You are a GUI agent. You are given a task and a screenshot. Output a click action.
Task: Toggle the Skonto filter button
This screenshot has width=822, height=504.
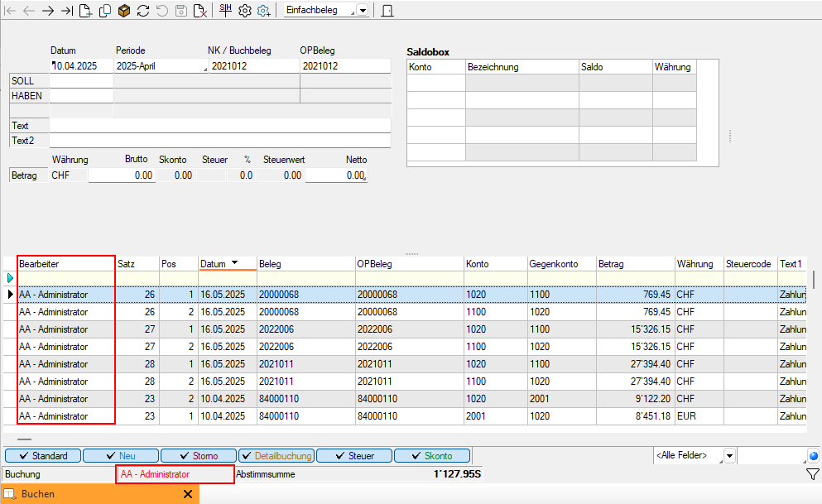tap(432, 456)
